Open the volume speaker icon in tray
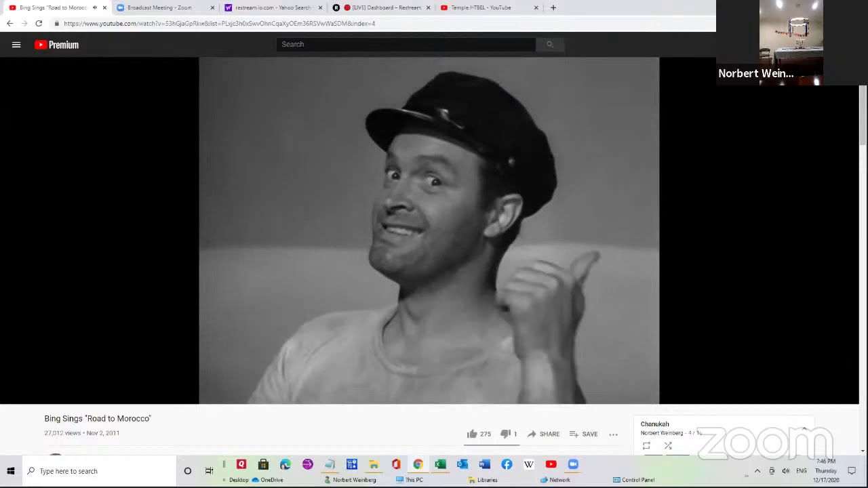 point(786,471)
